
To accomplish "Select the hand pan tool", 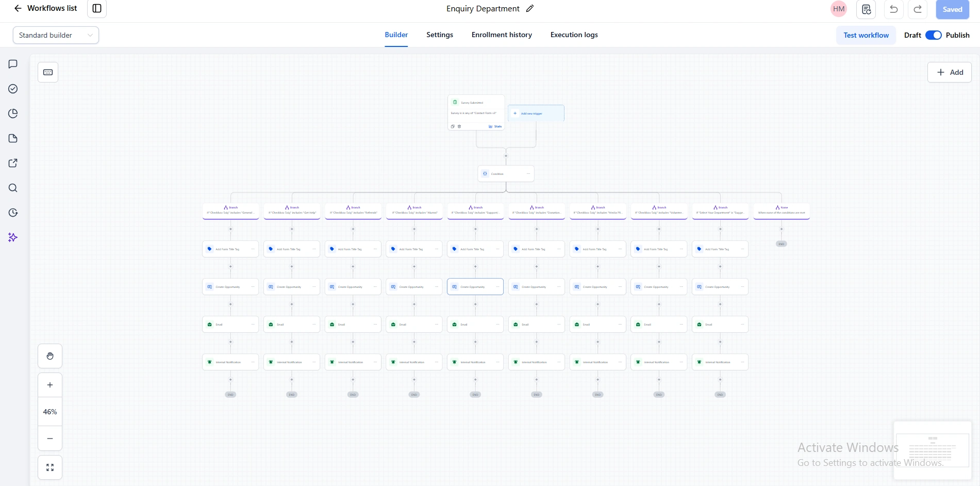I will (x=50, y=356).
